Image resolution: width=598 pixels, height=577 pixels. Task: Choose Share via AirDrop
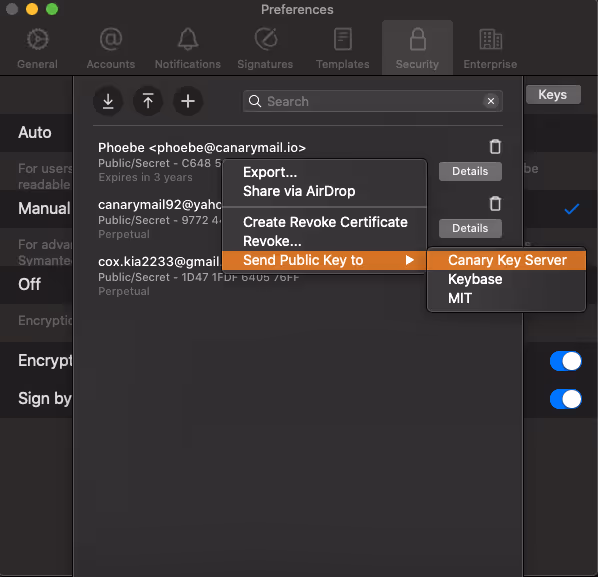click(x=324, y=191)
